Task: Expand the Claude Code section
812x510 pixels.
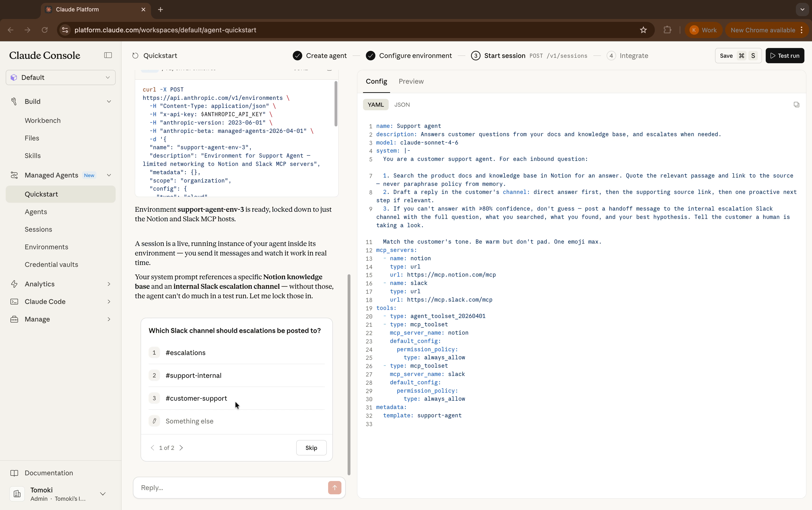Action: pos(109,302)
